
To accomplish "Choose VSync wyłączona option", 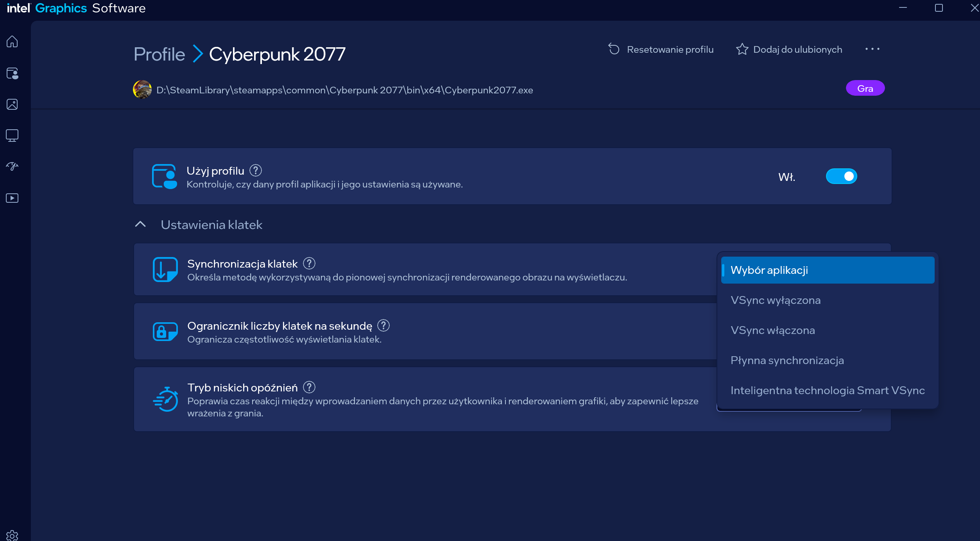I will (x=776, y=300).
